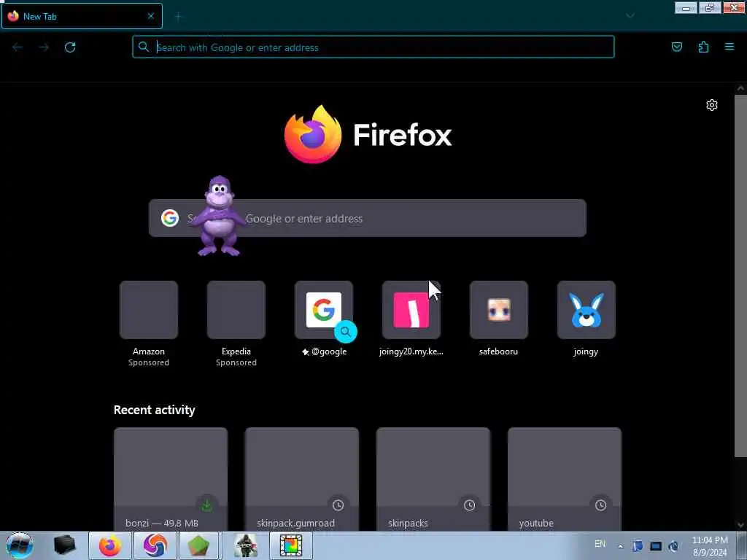
Task: Click the scrollbar down arrow
Action: (740, 525)
